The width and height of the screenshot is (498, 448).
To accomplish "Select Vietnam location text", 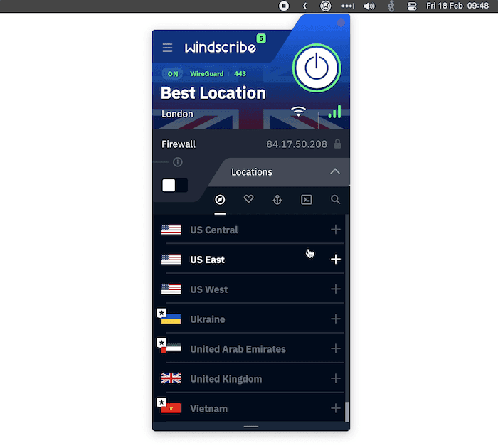I will tap(208, 409).
